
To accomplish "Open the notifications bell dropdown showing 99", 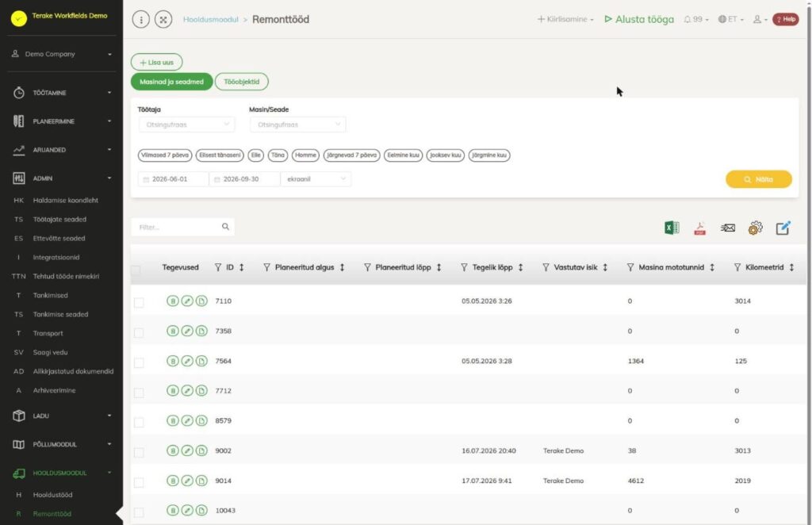I will point(696,19).
